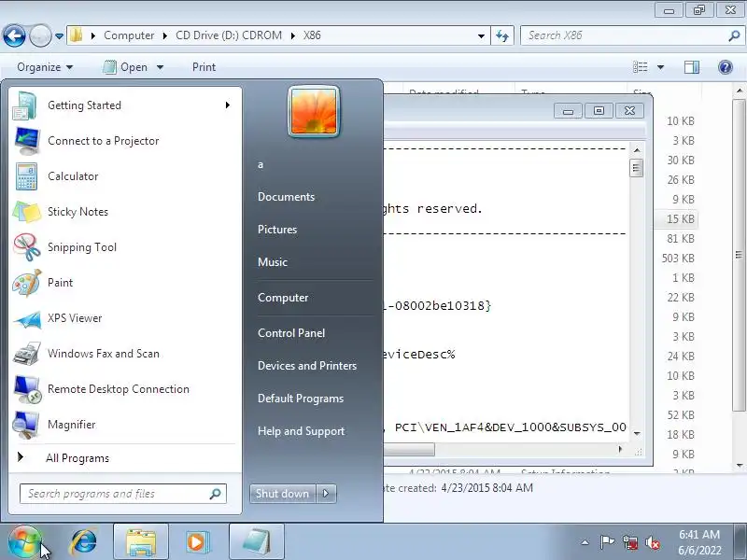747x560 pixels.
Task: Open Help and Support
Action: tap(301, 431)
